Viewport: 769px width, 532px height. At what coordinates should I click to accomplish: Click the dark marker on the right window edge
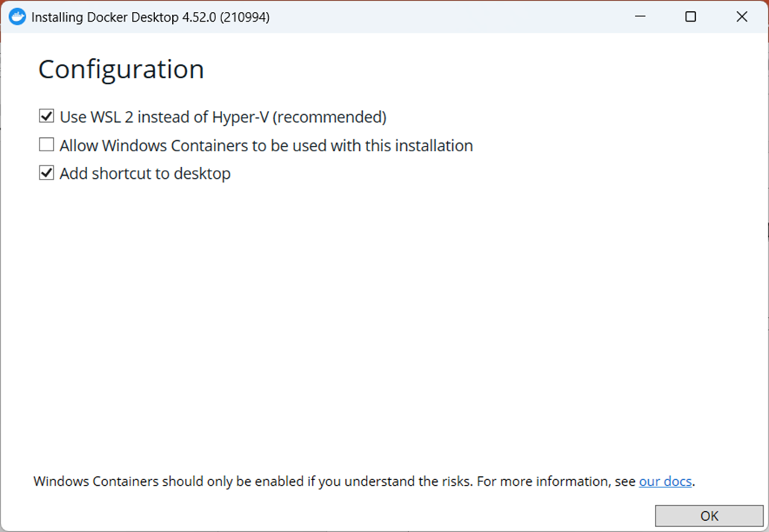(767, 231)
